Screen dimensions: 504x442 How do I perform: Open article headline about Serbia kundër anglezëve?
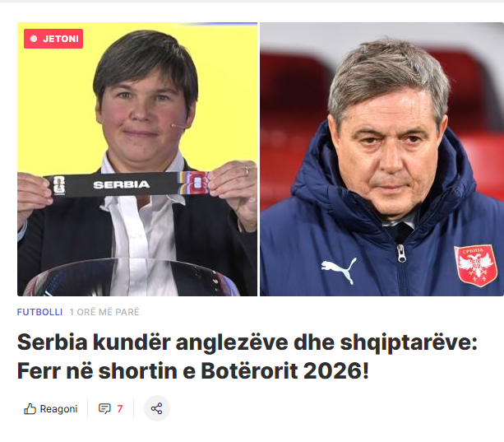(x=247, y=356)
